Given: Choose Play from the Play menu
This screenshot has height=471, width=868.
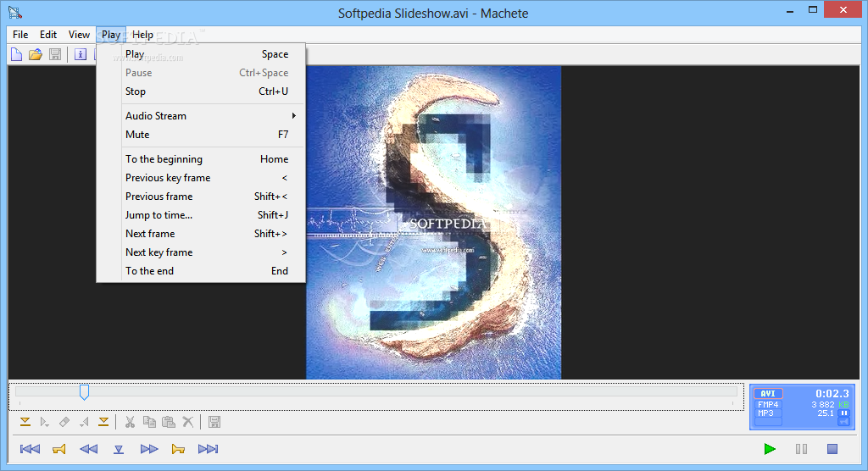Looking at the screenshot, I should point(201,54).
